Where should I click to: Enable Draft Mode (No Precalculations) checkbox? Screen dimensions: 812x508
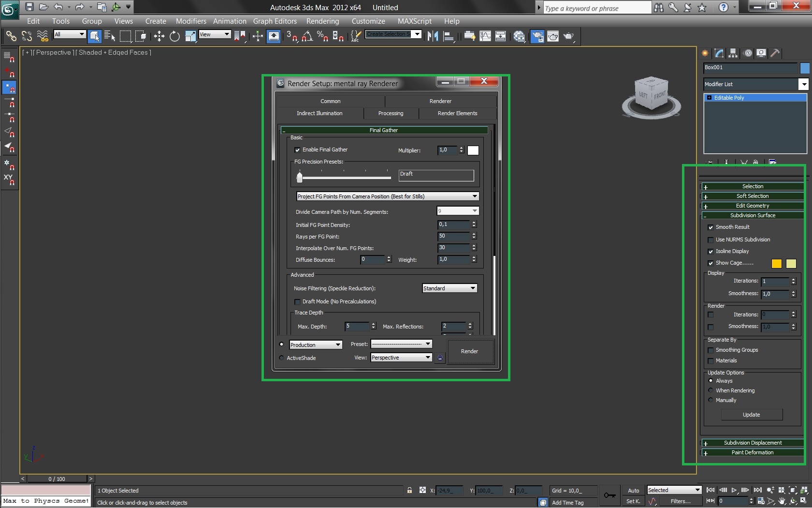[297, 302]
